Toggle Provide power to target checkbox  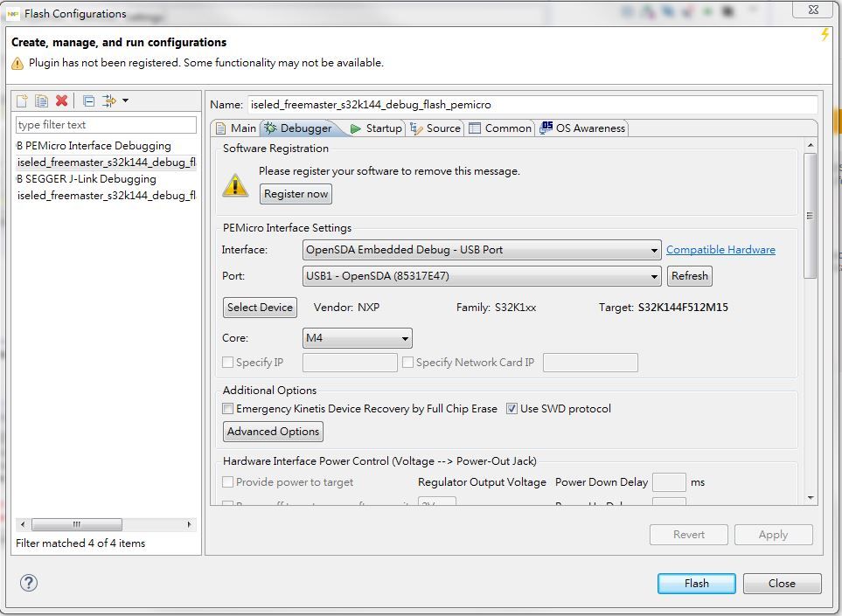[x=227, y=481]
